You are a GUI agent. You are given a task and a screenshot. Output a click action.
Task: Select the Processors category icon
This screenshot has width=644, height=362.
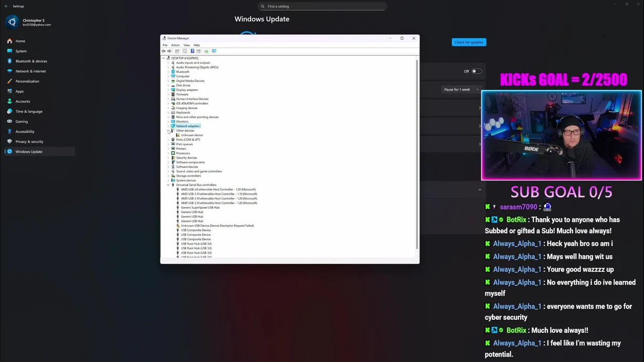point(173,153)
